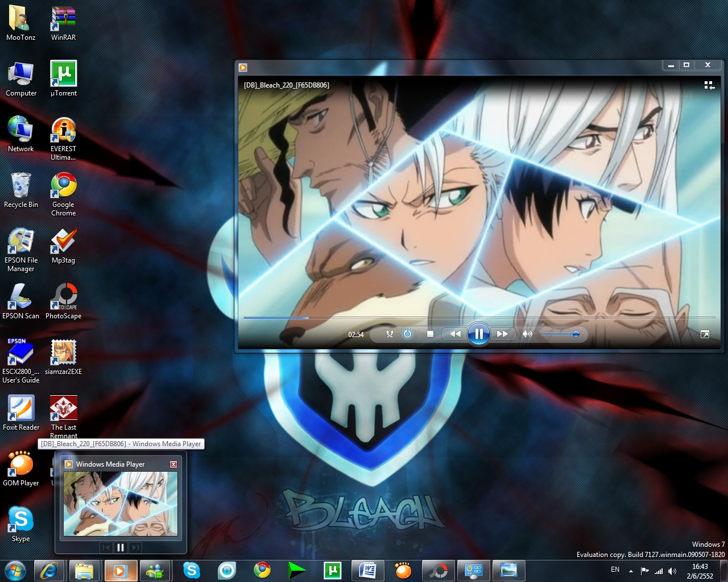Select the ESCX2800 User's Guide shortcut
Image resolution: width=728 pixels, height=582 pixels.
(x=21, y=361)
